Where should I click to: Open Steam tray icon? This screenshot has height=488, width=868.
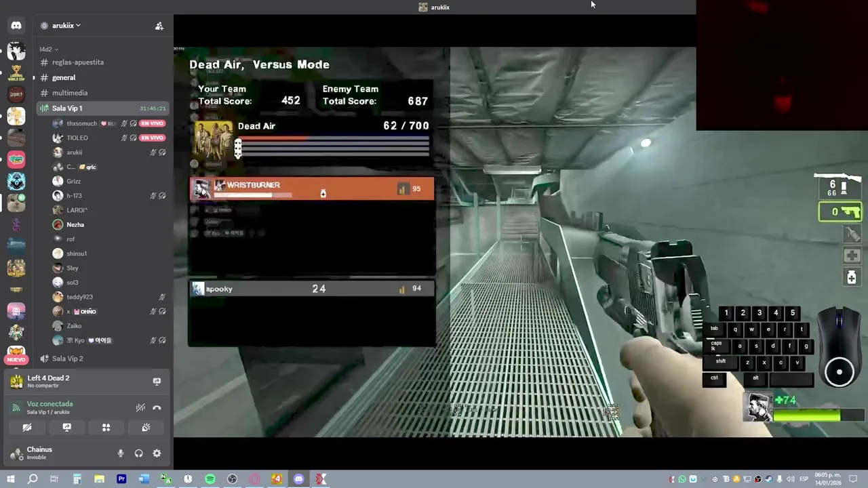click(769, 479)
